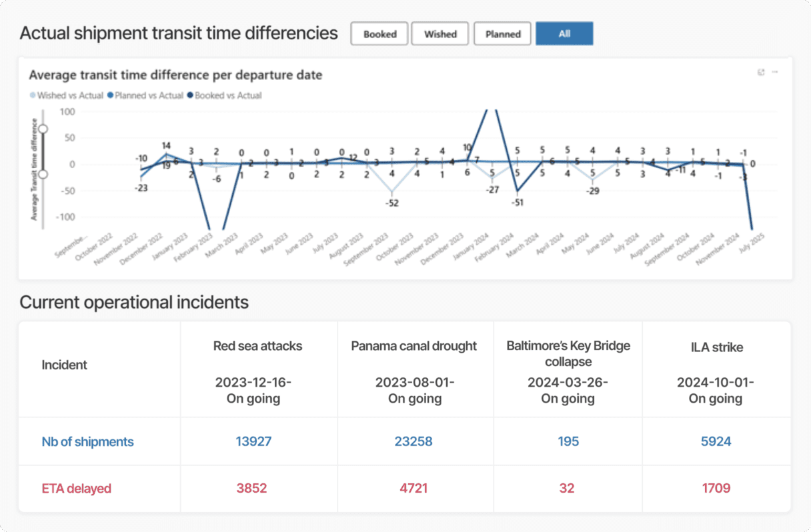Select the All filter button

click(x=564, y=34)
